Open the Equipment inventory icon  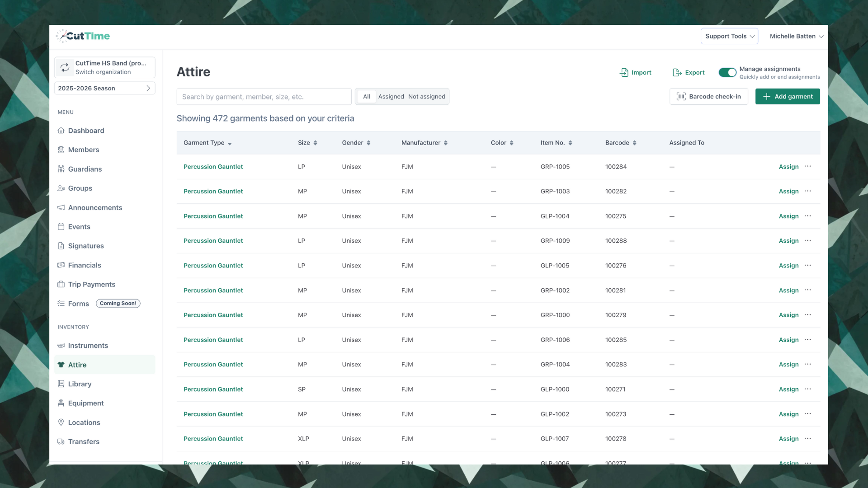click(61, 403)
